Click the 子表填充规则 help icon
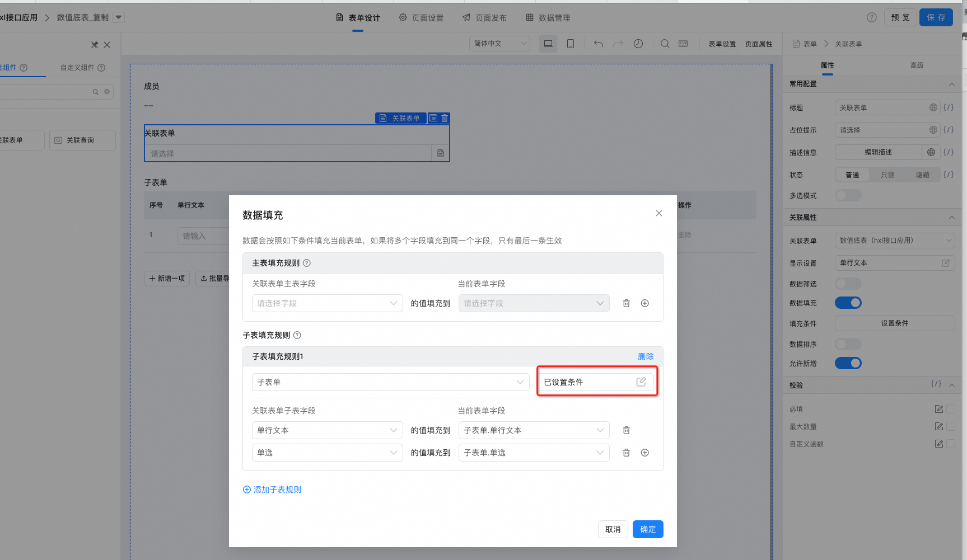This screenshot has height=560, width=967. (x=297, y=335)
